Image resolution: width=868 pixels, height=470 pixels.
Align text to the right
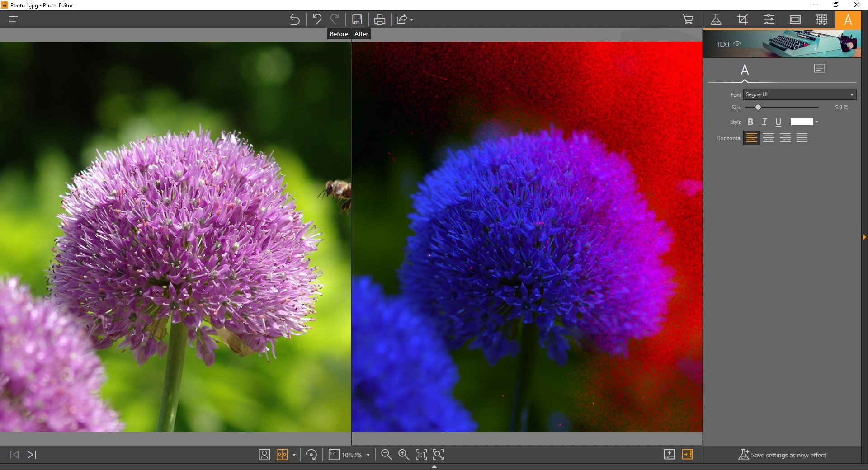pyautogui.click(x=785, y=138)
